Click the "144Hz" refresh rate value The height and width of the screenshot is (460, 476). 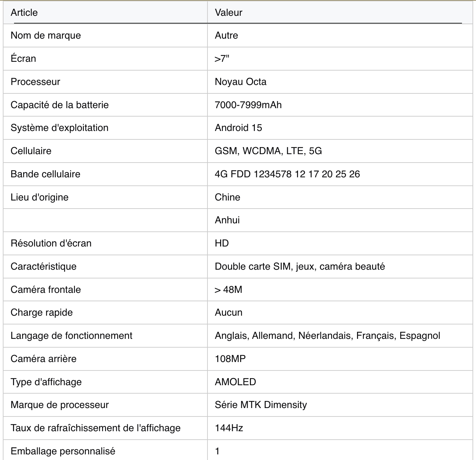pos(229,428)
